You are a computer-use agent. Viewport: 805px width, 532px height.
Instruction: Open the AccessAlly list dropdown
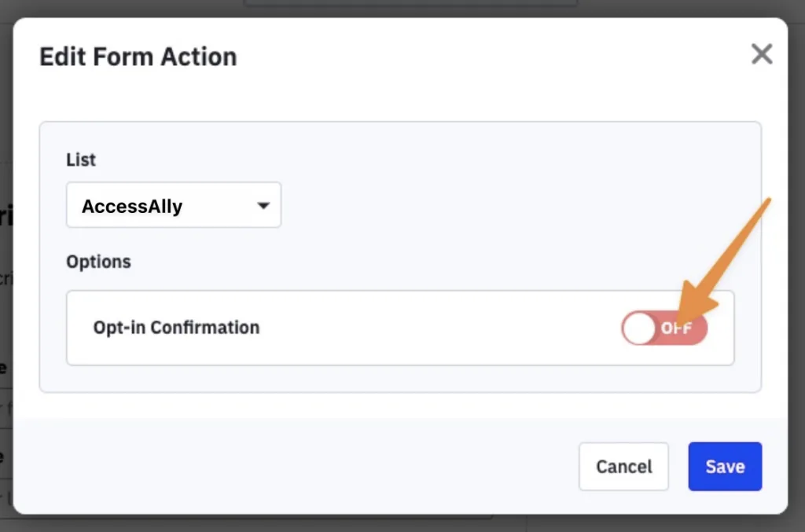(174, 206)
